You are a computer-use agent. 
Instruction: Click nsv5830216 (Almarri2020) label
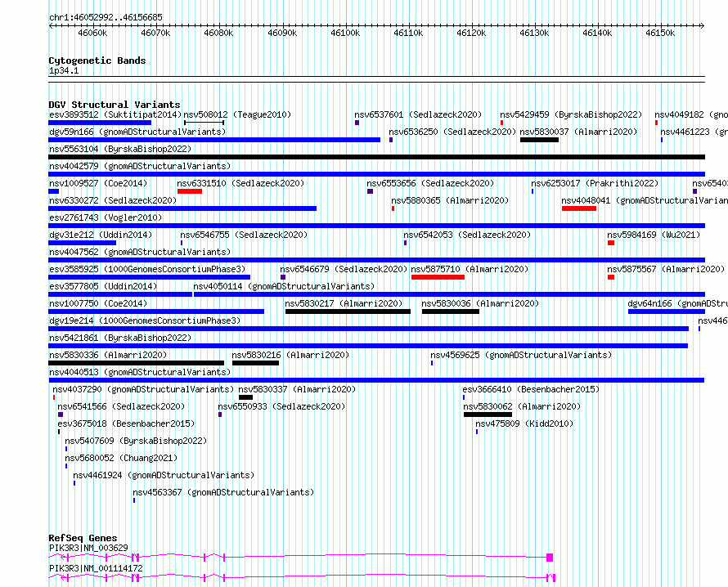coord(290,355)
